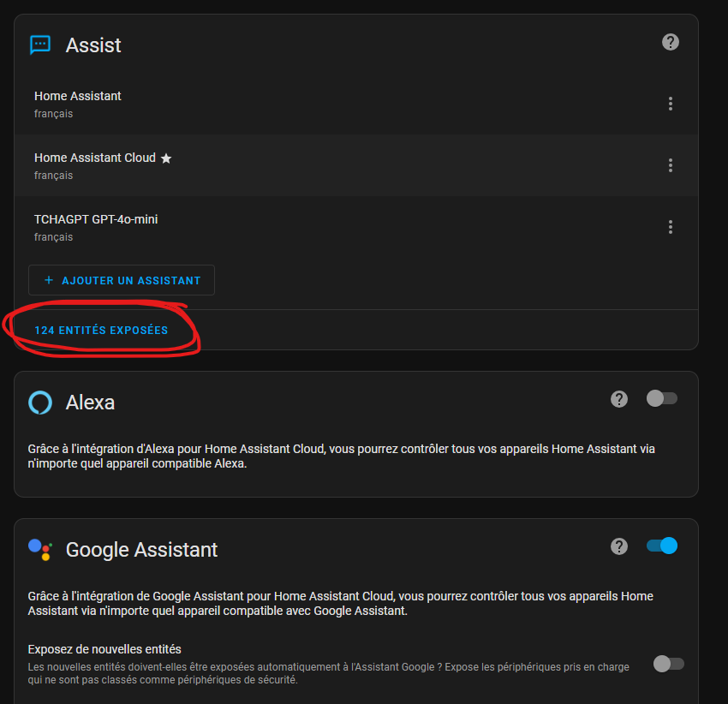728x704 pixels.
Task: Click the Assist chat bubble icon
Action: point(40,45)
